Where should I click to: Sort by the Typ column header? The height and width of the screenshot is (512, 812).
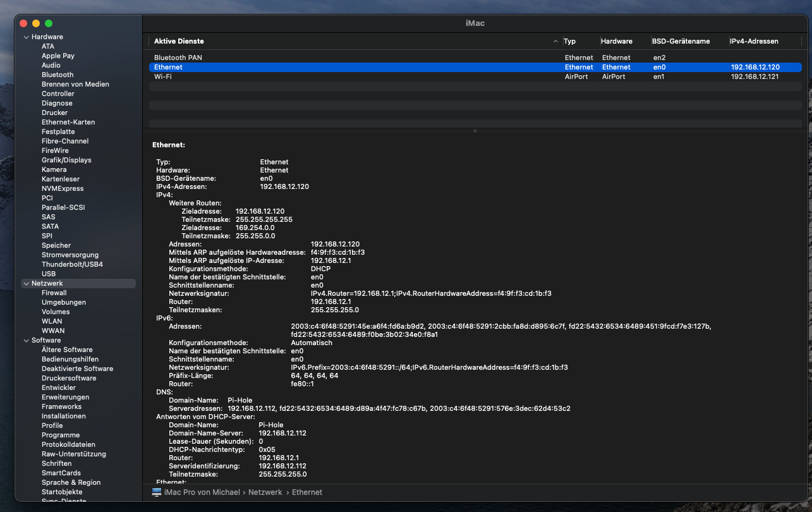(570, 41)
